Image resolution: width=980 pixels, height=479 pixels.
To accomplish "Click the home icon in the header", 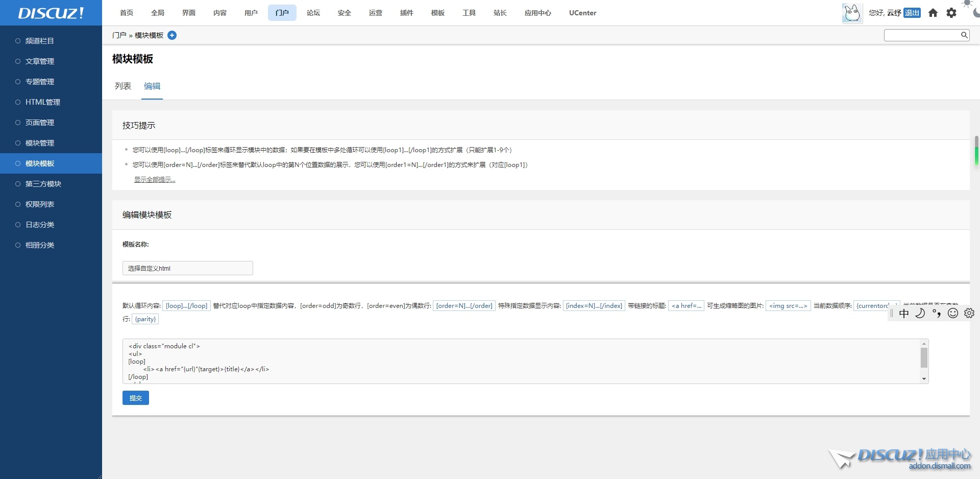I will point(933,13).
